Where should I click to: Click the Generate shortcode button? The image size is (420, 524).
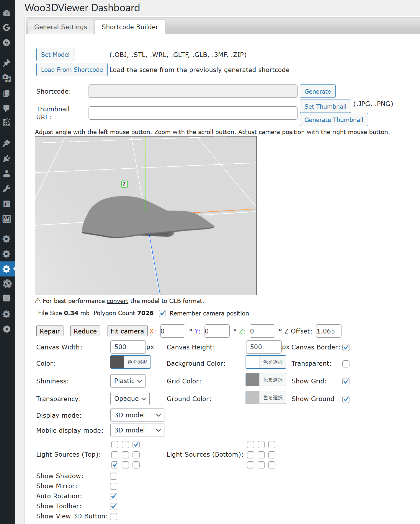pyautogui.click(x=318, y=91)
